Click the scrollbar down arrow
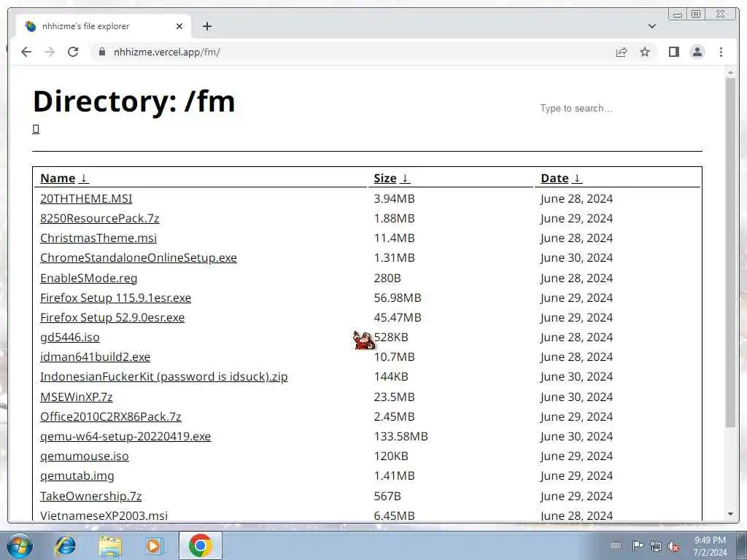 click(730, 514)
